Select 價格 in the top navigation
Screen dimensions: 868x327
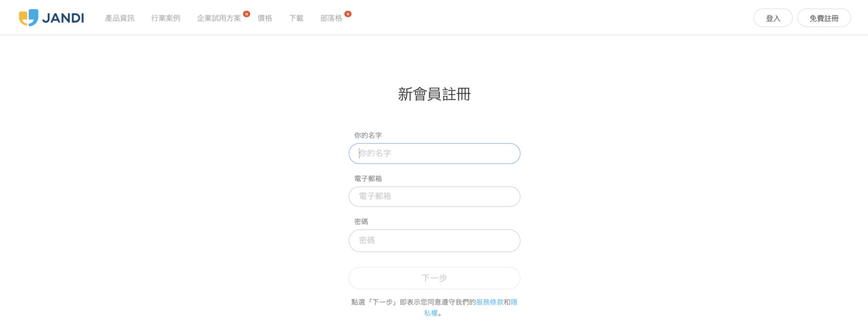coord(265,18)
